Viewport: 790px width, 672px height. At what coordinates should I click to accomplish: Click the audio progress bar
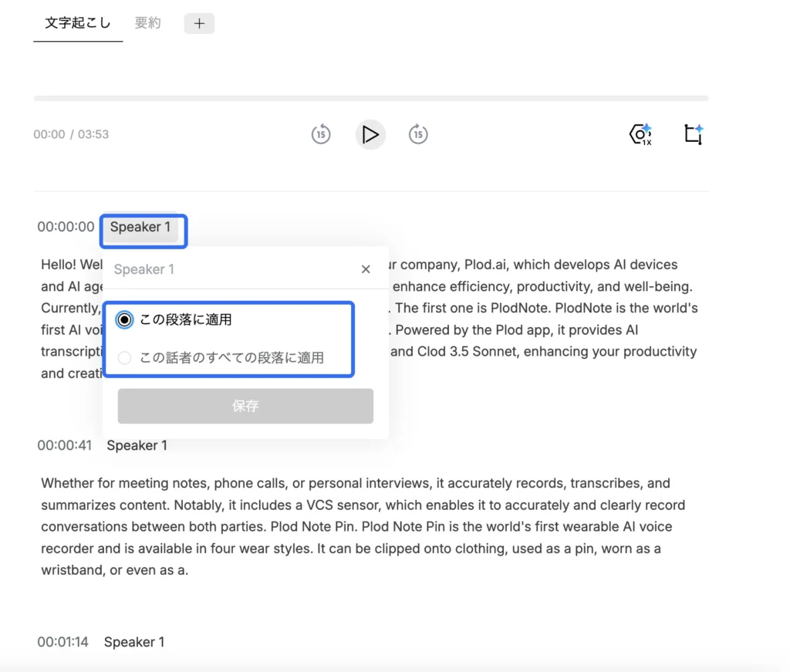coord(370,98)
